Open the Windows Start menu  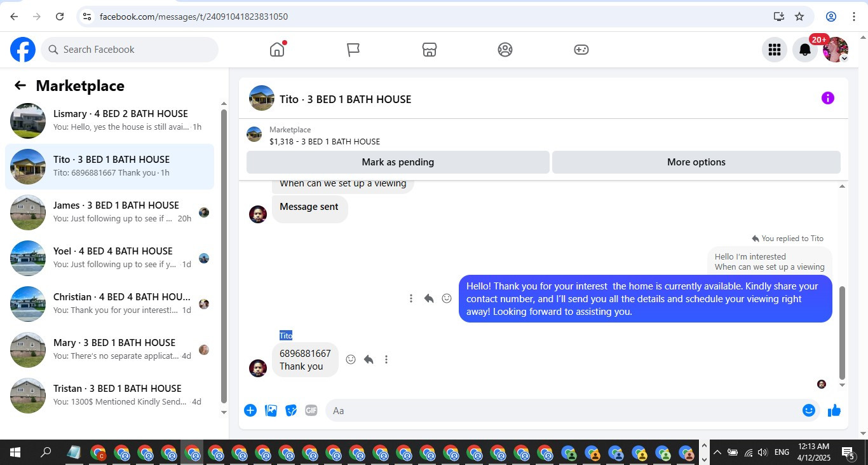click(x=15, y=452)
